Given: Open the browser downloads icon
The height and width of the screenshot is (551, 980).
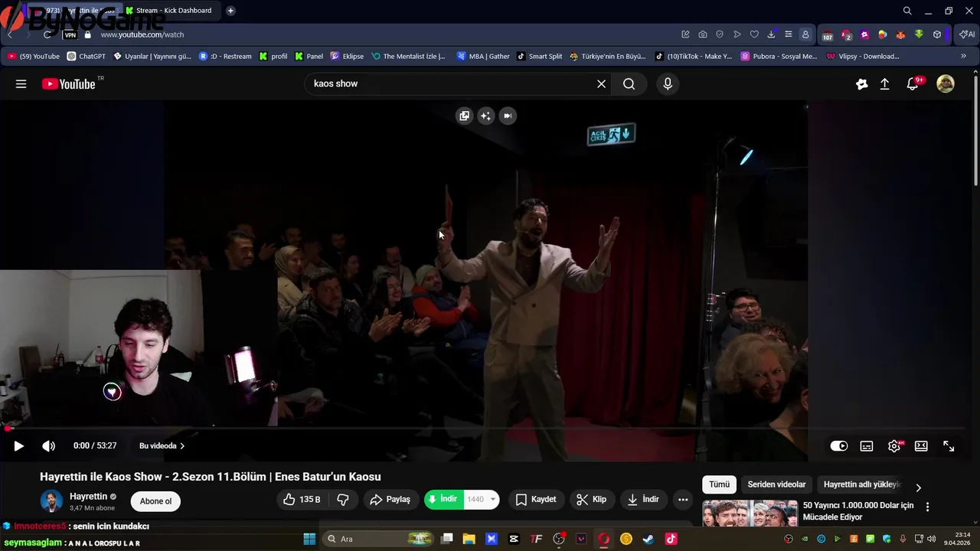Looking at the screenshot, I should coord(771,34).
